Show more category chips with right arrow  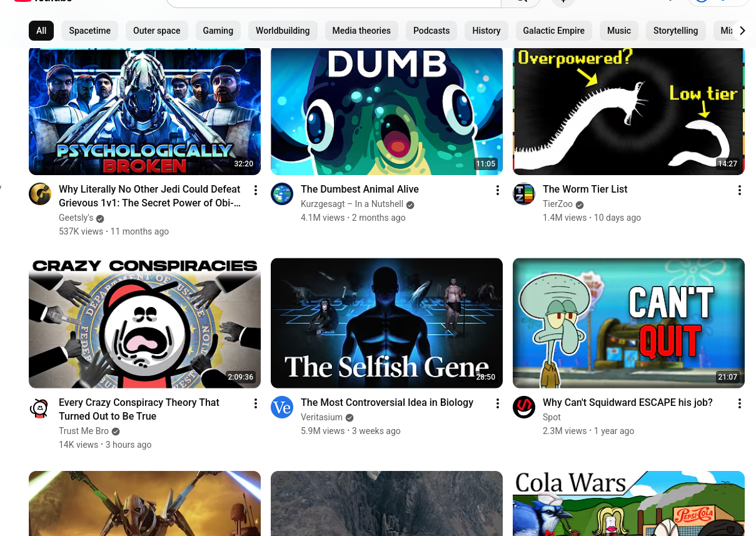(742, 31)
